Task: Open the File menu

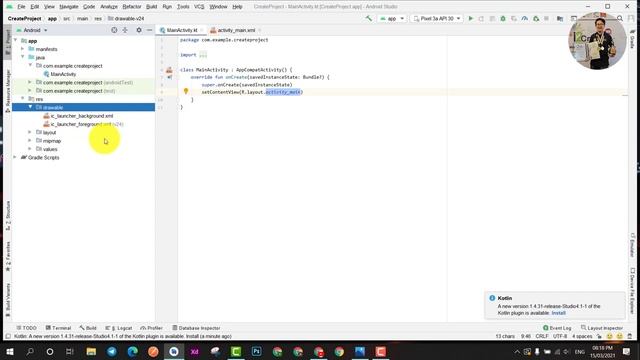Action: (x=21, y=7)
